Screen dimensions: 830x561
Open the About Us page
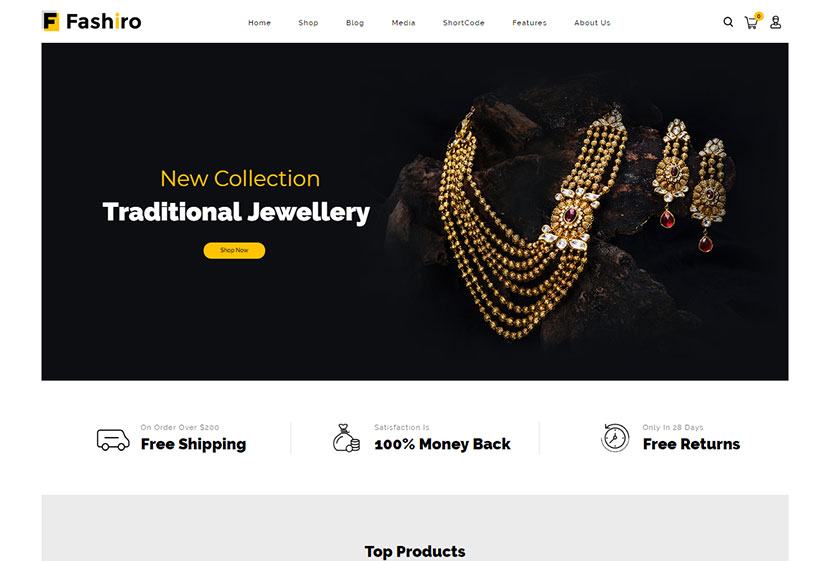coord(592,23)
